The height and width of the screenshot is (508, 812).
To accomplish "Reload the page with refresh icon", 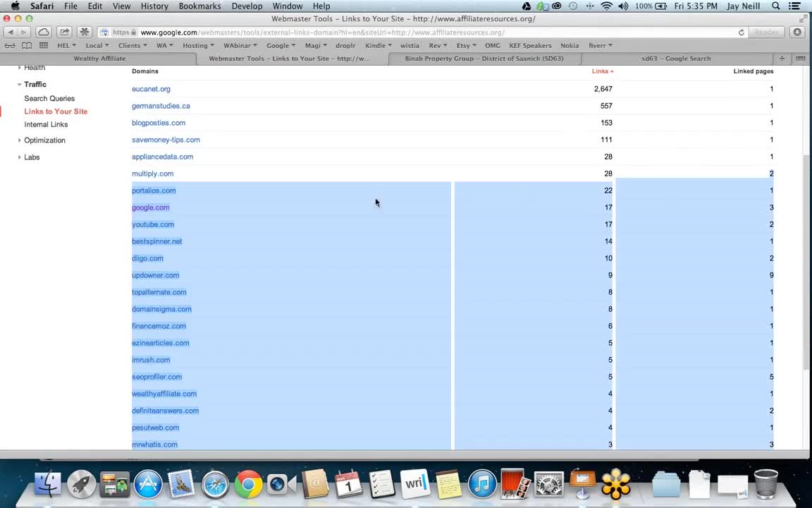I will (x=741, y=32).
